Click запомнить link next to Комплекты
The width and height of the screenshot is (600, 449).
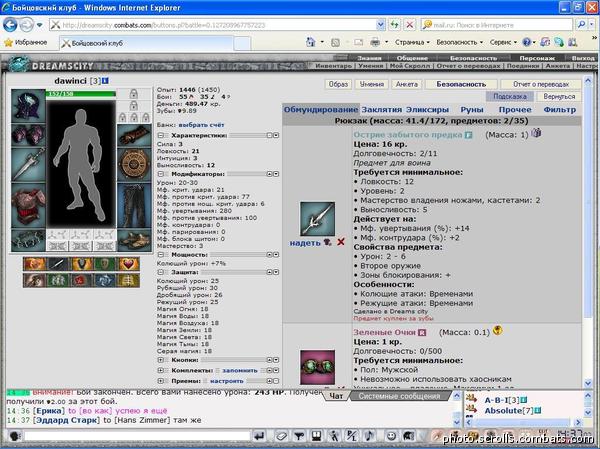tap(240, 370)
